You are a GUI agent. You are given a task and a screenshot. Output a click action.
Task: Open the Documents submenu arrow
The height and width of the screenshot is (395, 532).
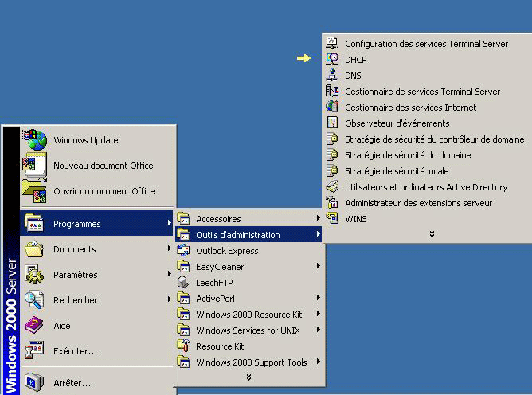(x=169, y=248)
